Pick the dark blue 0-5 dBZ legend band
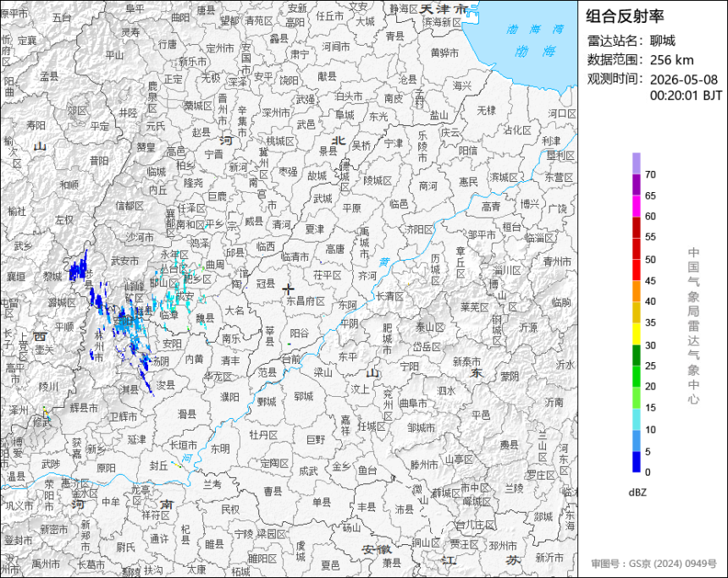Screen dimensions: 728x578 (636, 462)
